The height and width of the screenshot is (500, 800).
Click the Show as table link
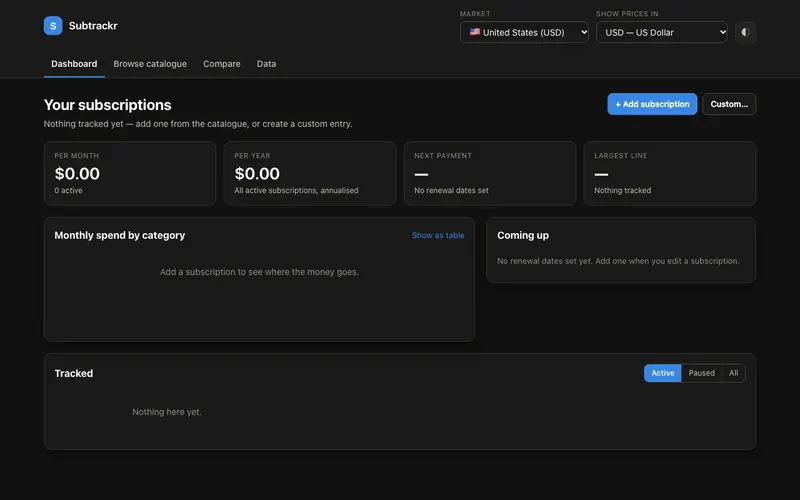coord(438,235)
